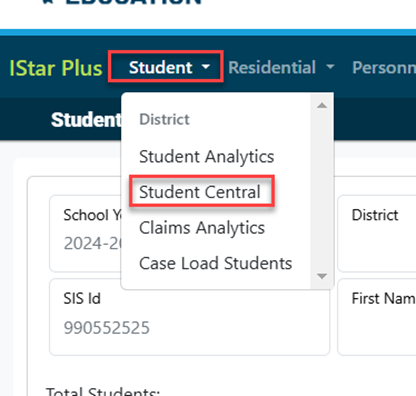The width and height of the screenshot is (416, 396).
Task: Click the Total Students label
Action: click(103, 392)
